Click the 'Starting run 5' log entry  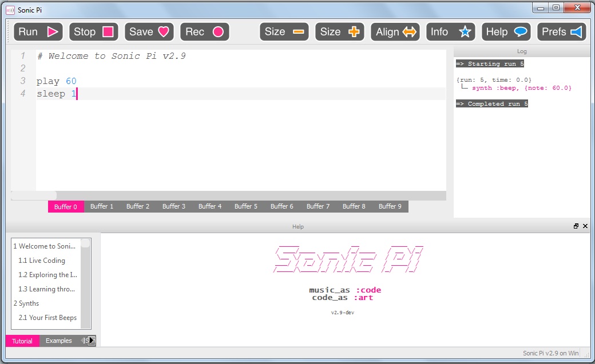[490, 63]
